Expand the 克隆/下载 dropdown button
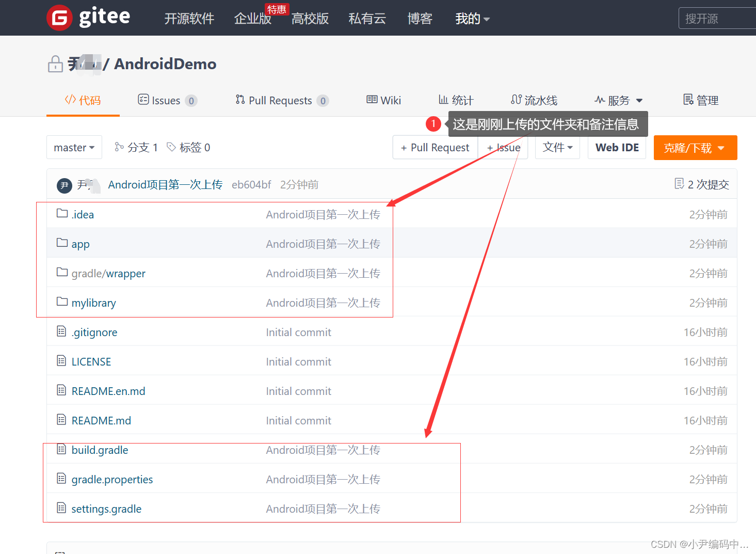 tap(695, 148)
